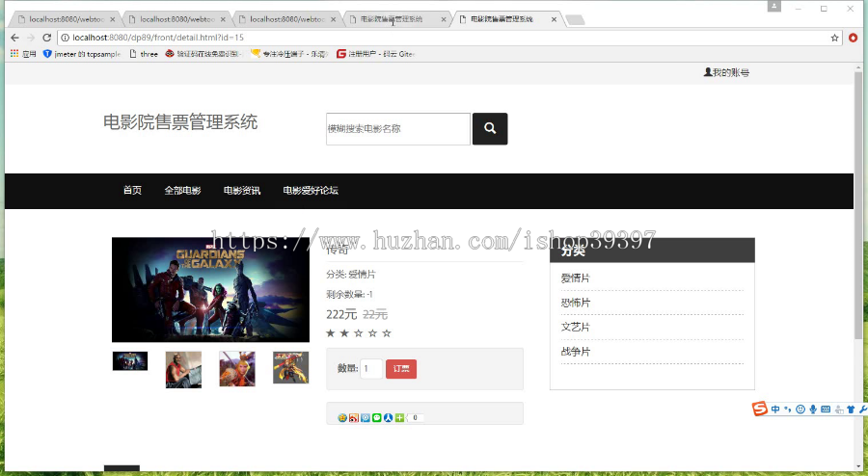Switch to the first localhost:8080/webtoo tab

click(x=67, y=19)
